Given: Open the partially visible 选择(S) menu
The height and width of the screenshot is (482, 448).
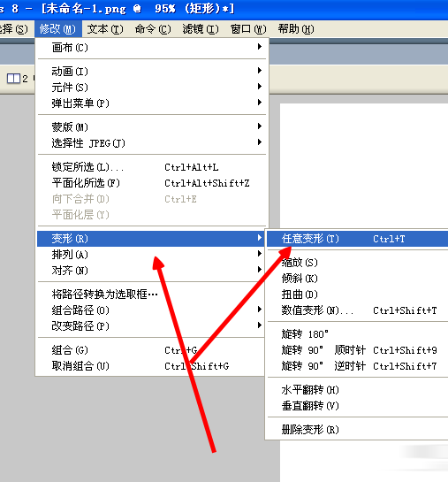Looking at the screenshot, I should click(x=14, y=29).
